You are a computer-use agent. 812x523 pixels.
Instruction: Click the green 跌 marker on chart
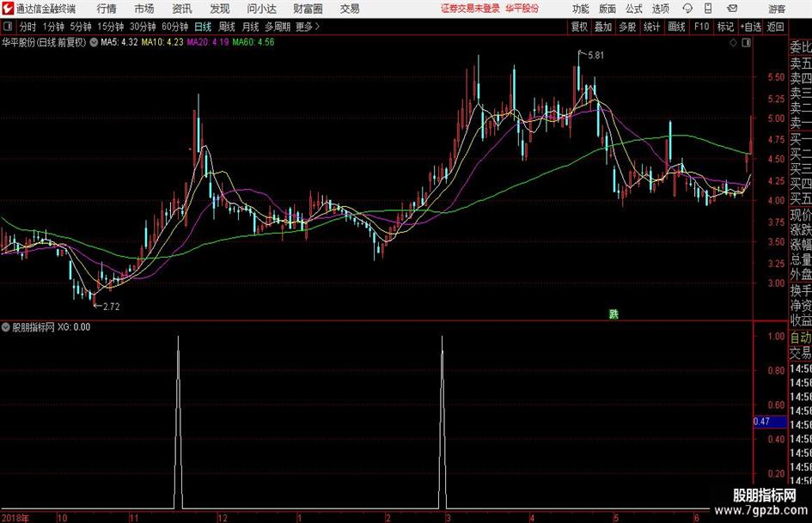coord(614,314)
